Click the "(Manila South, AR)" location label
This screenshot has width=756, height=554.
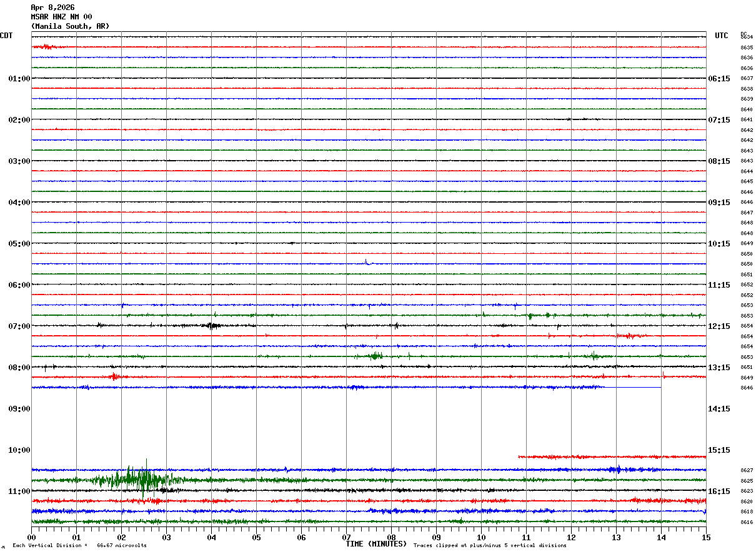click(70, 26)
